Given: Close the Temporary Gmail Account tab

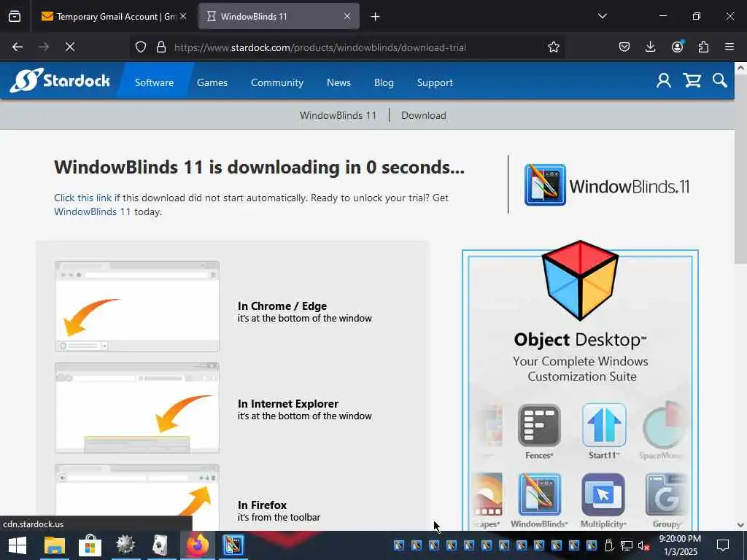Looking at the screenshot, I should click(x=183, y=16).
